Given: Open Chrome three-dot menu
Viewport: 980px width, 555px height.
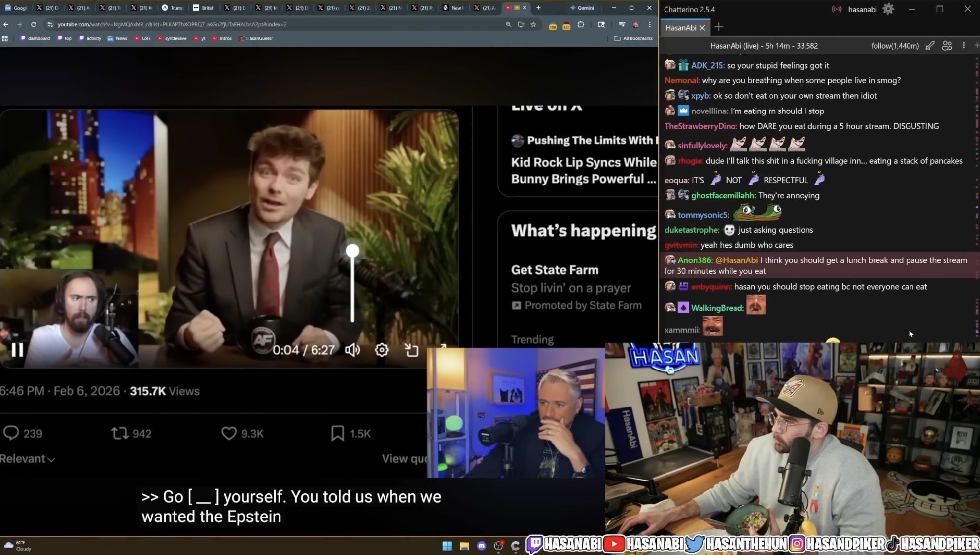Looking at the screenshot, I should tap(650, 24).
